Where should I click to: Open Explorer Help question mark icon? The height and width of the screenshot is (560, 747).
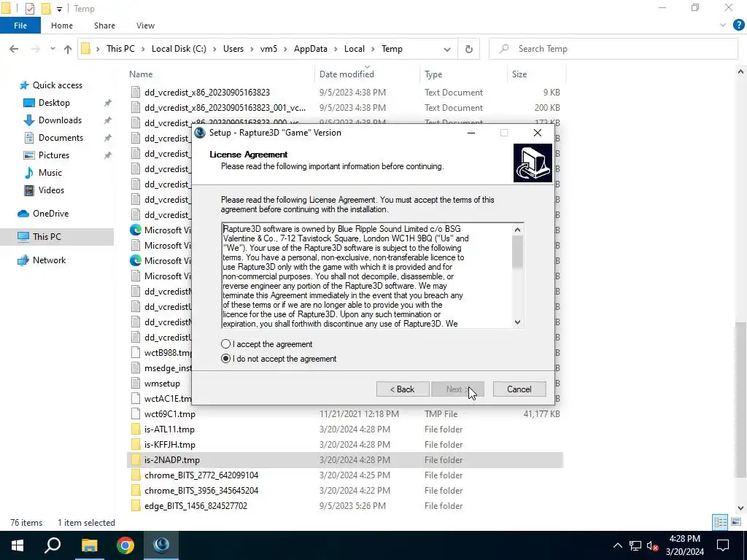tap(738, 26)
